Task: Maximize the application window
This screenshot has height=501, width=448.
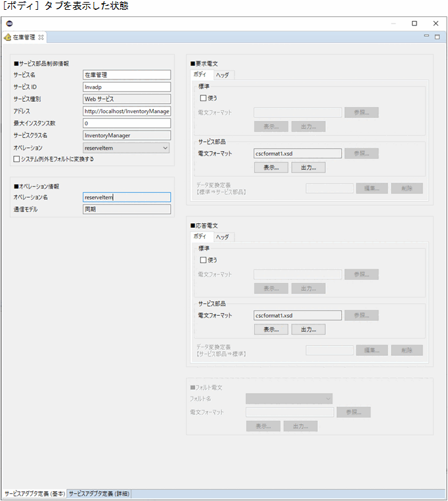Action: coord(414,24)
